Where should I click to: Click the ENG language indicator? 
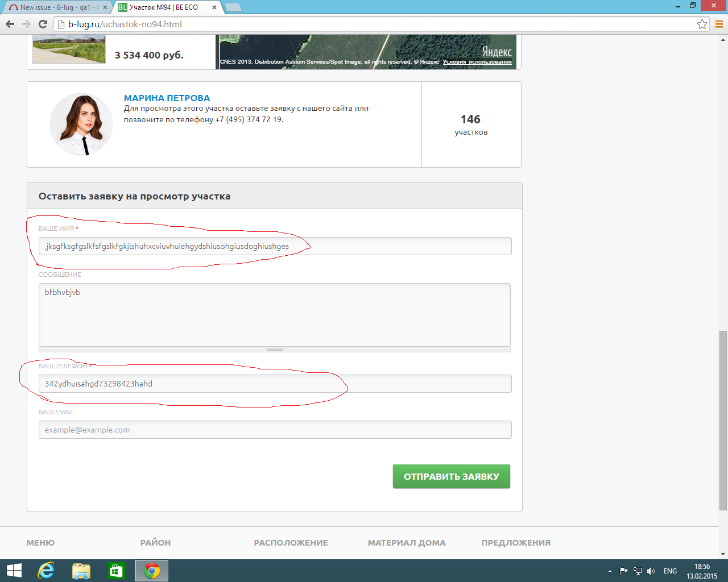pos(670,571)
